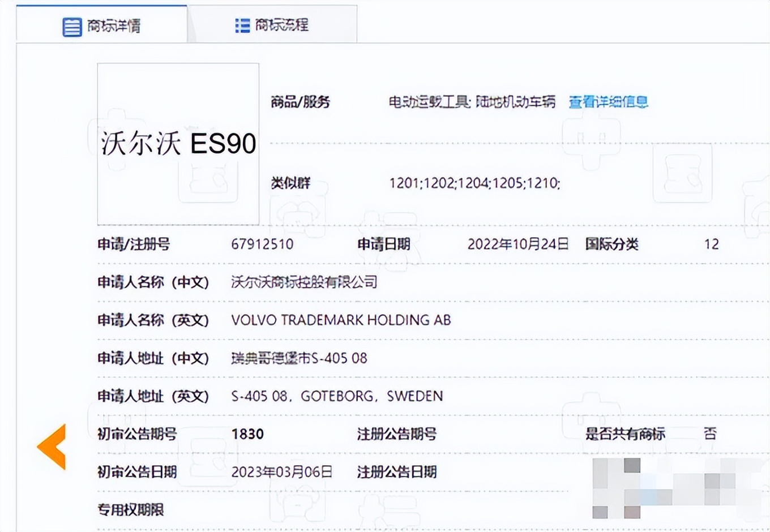This screenshot has width=770, height=532.
Task: Select address S-405 08, GOTEBORG, SWEDEN
Action: pyautogui.click(x=337, y=396)
